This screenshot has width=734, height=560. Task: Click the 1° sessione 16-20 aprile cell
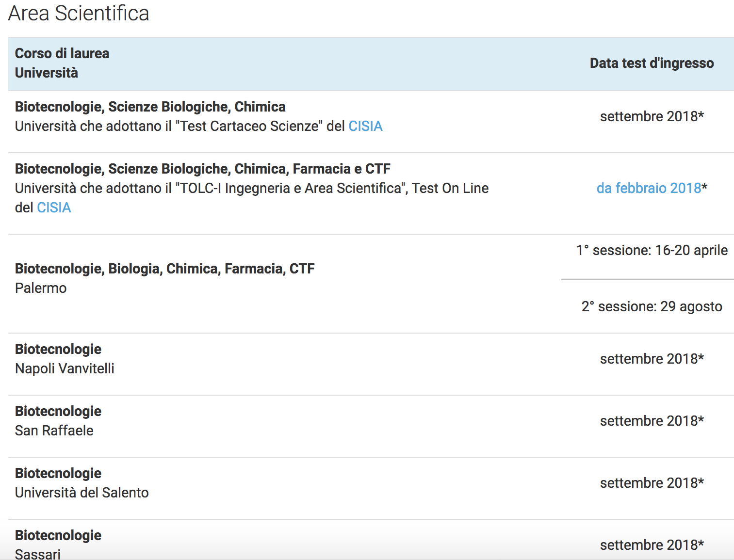pos(652,250)
